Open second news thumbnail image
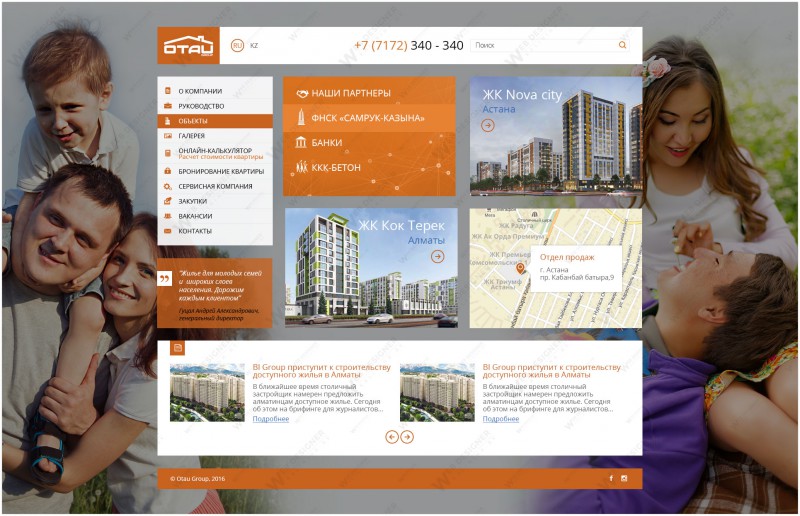 (x=437, y=392)
